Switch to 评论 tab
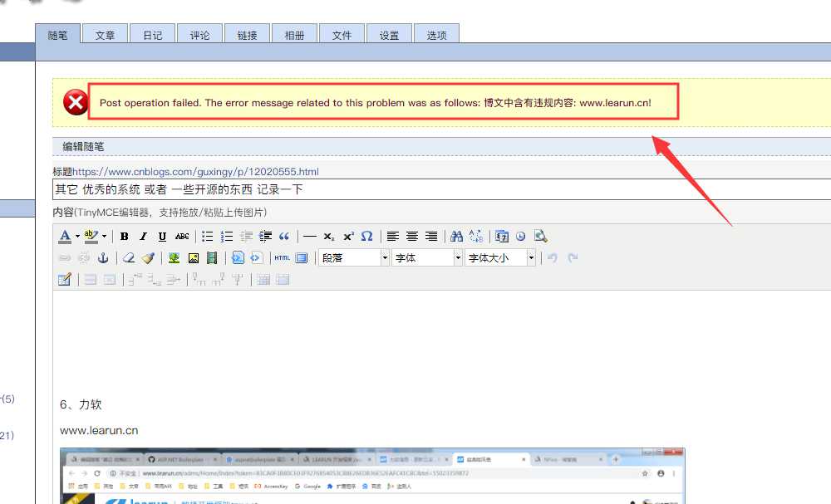Screen dimensions: 831x504 click(x=199, y=35)
